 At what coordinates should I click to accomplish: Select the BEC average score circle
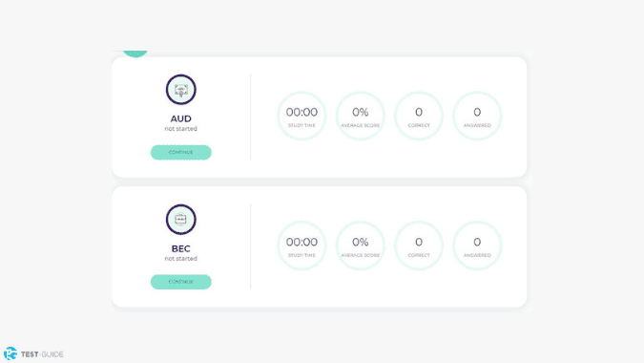click(361, 246)
